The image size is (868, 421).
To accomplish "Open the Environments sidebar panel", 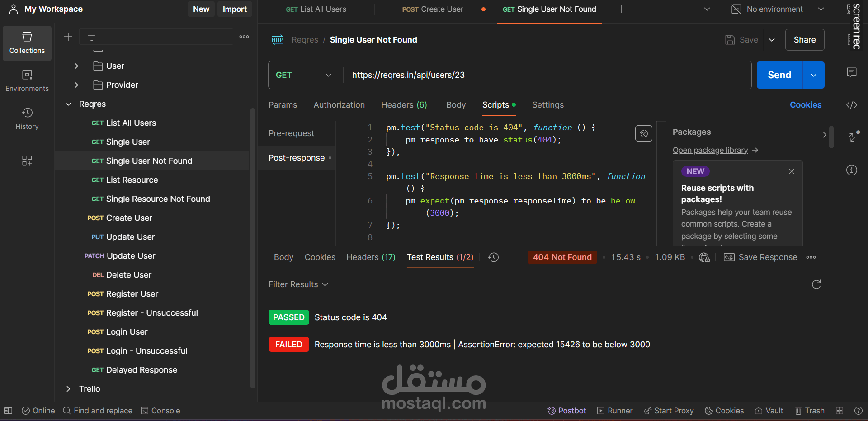I will coord(27,80).
